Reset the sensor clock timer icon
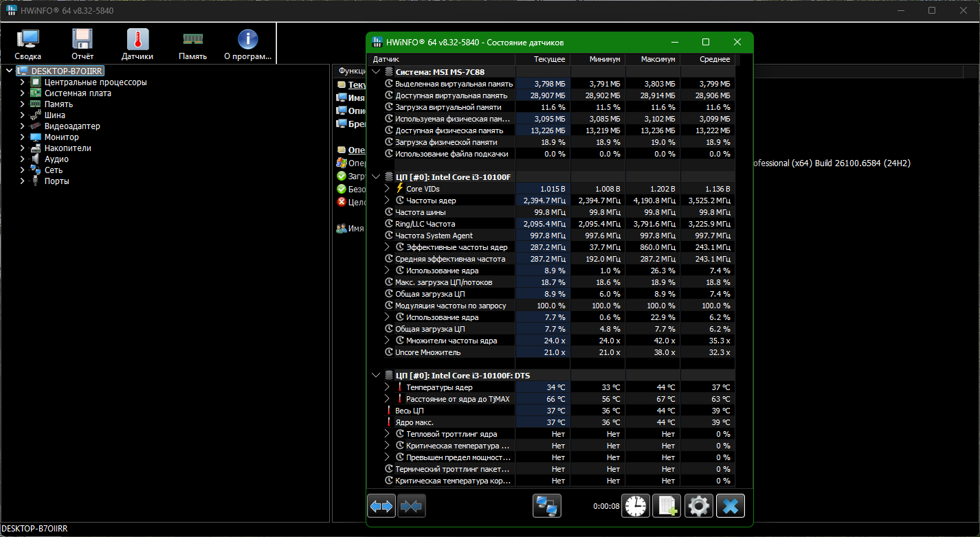This screenshot has height=537, width=980. click(x=635, y=506)
